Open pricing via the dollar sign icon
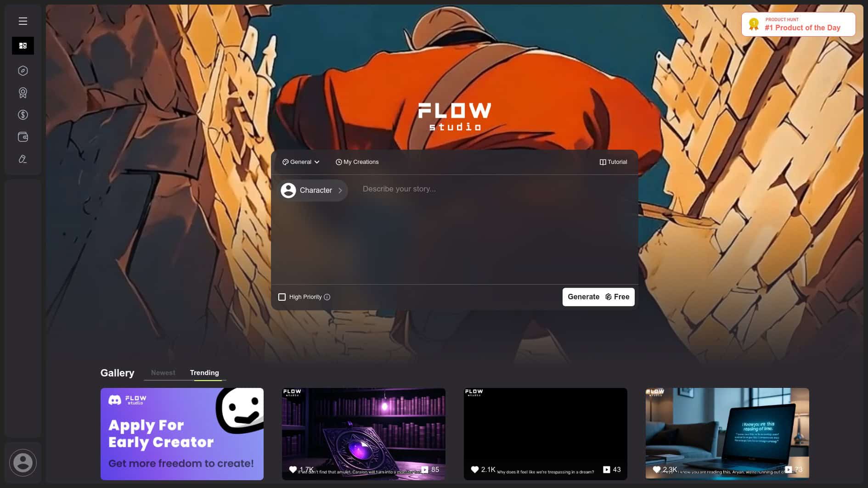The height and width of the screenshot is (488, 868). [23, 115]
